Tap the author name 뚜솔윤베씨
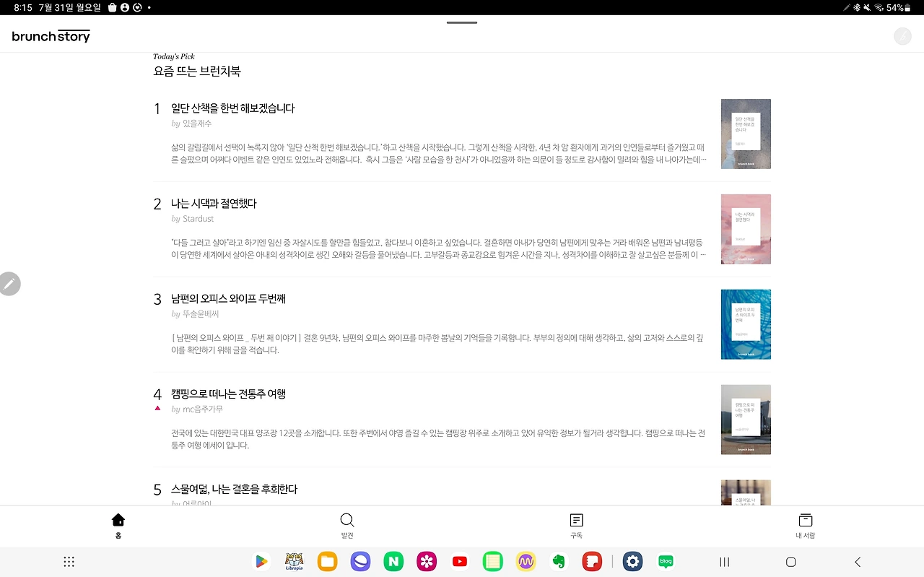 [x=201, y=314]
